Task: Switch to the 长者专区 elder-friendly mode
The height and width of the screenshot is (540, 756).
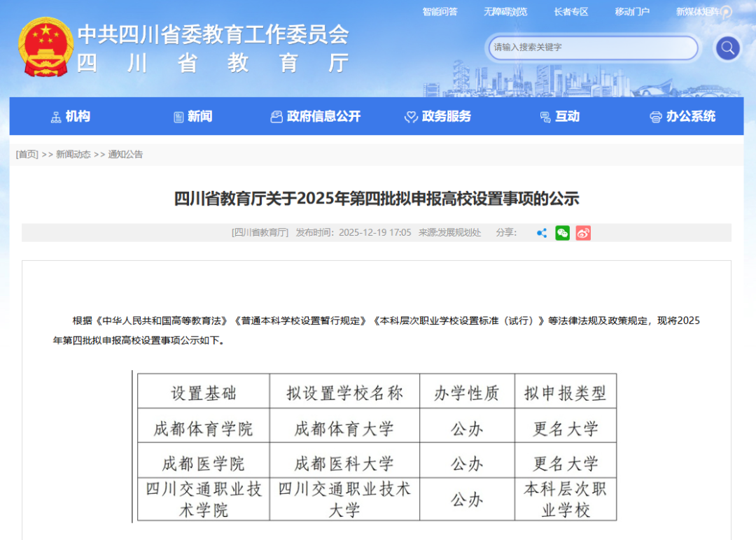Action: [570, 12]
